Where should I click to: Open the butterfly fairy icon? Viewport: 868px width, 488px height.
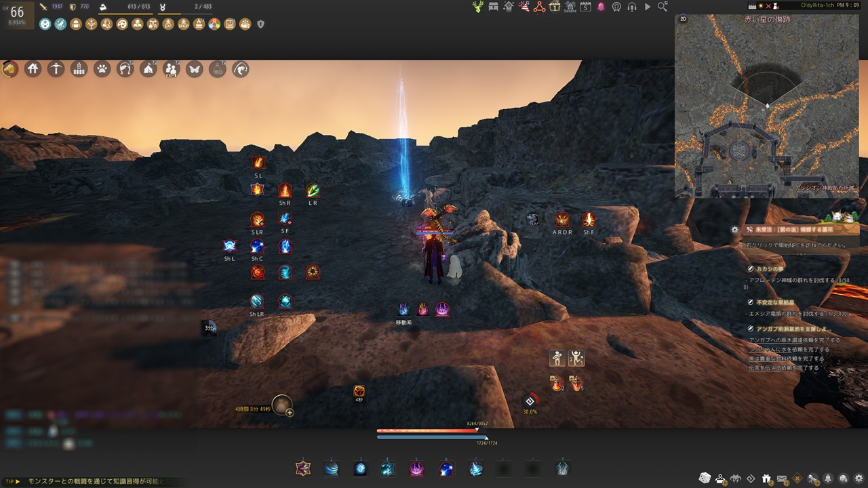tap(195, 69)
